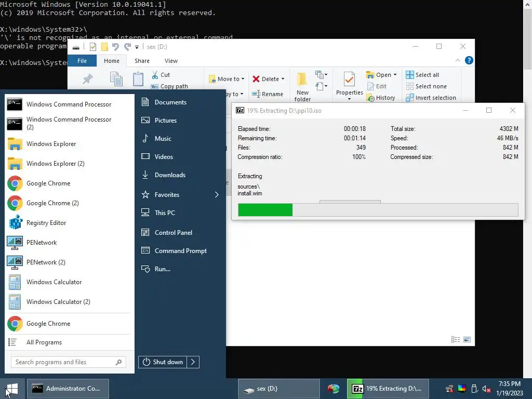Open the Move to dropdown
This screenshot has height=399, width=532.
[x=227, y=79]
